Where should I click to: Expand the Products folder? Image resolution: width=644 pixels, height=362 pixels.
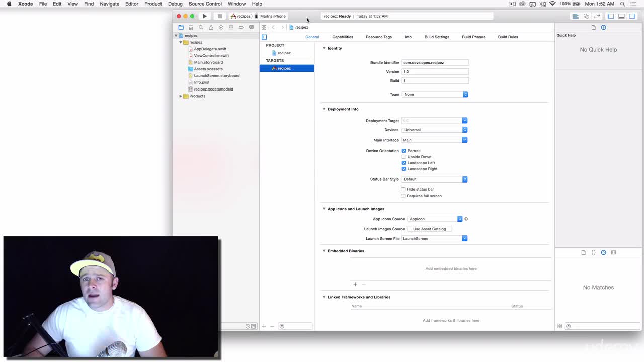[181, 96]
